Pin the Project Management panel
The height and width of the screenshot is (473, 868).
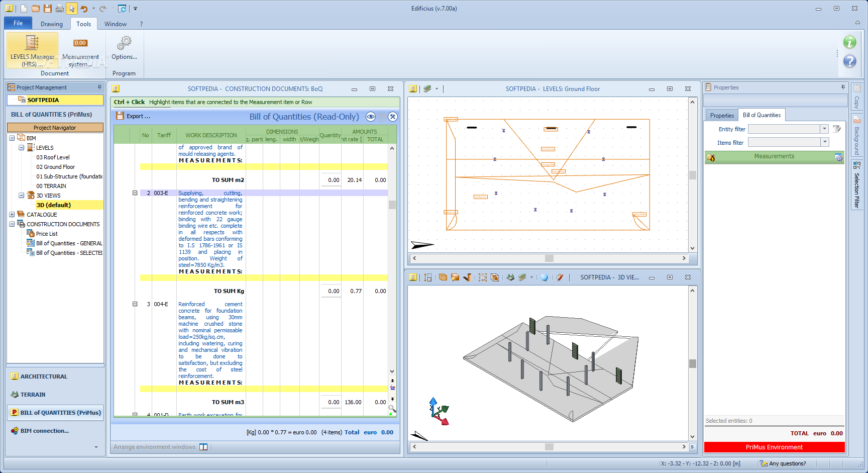[x=99, y=87]
